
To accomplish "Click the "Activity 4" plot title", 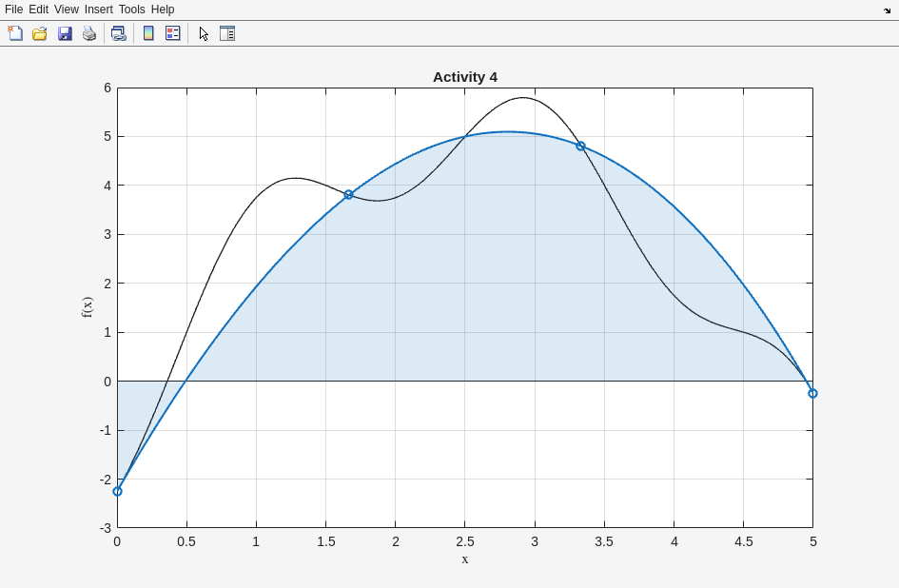I will pos(464,77).
